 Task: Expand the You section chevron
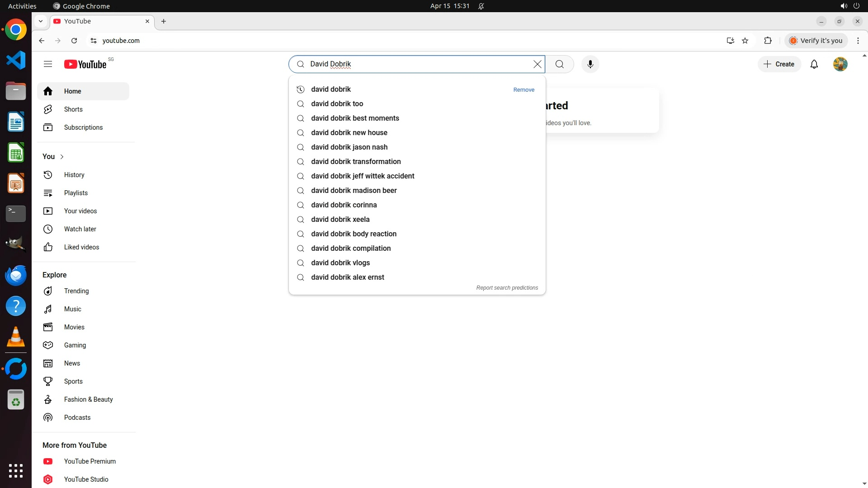(62, 157)
